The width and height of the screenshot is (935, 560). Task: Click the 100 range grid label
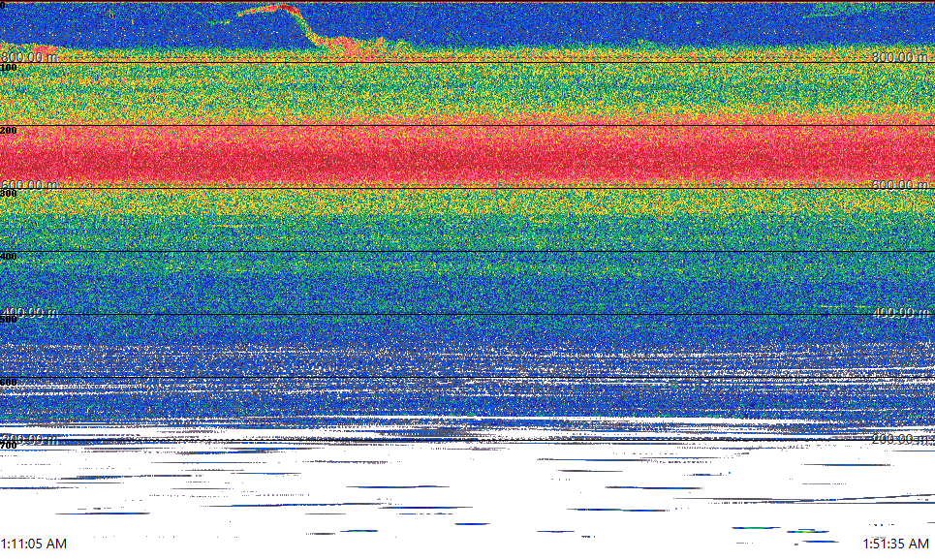tap(9, 68)
